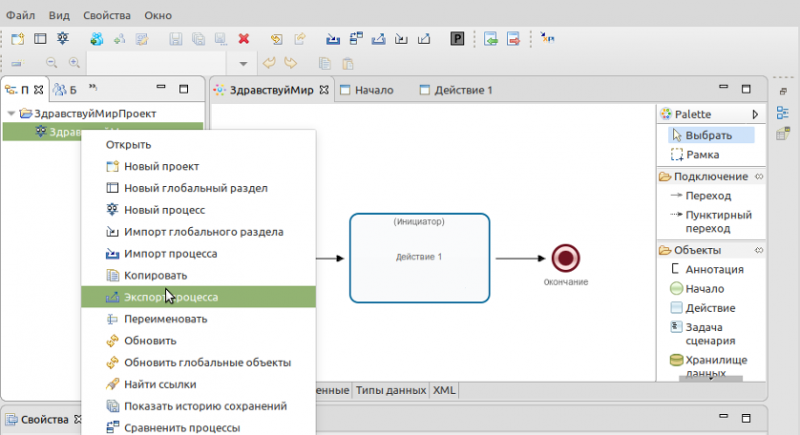The height and width of the screenshot is (435, 800).
Task: Open the Файл menu
Action: 20,15
